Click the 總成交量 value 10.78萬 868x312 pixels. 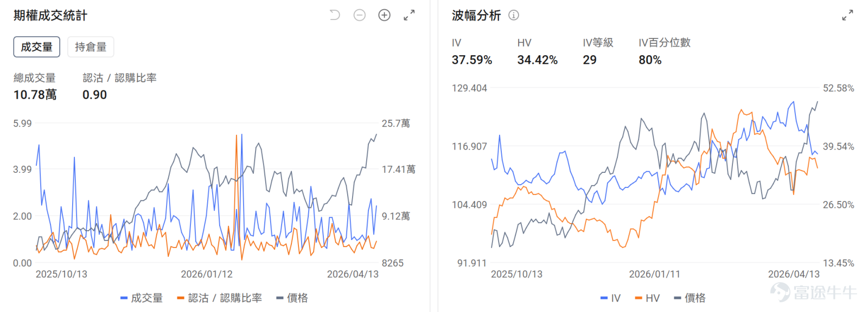[x=35, y=95]
